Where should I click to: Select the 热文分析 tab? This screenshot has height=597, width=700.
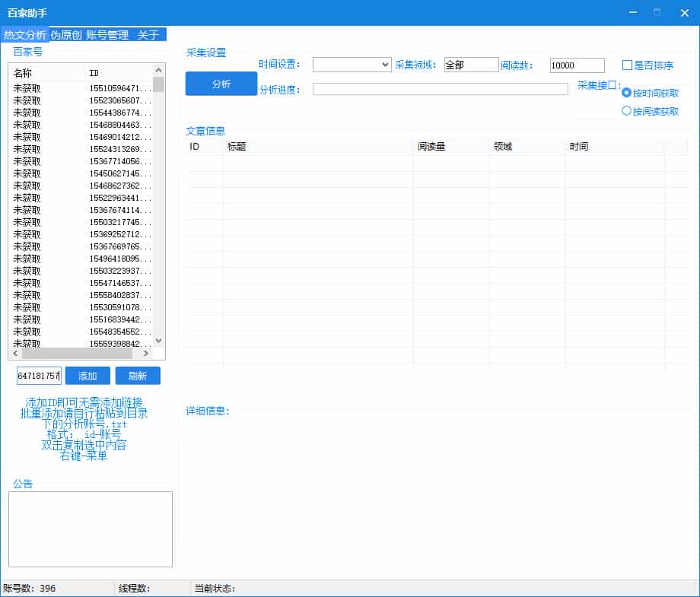coord(25,35)
